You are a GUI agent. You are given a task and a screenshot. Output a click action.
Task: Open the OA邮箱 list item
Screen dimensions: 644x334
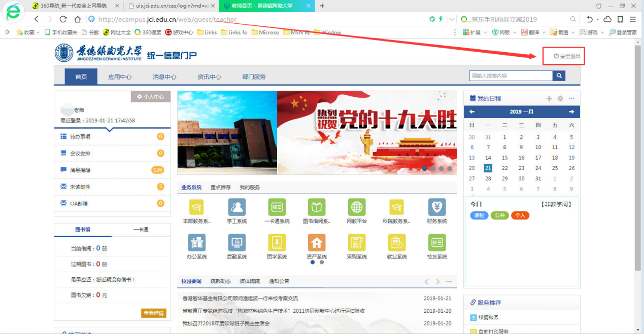click(112, 203)
